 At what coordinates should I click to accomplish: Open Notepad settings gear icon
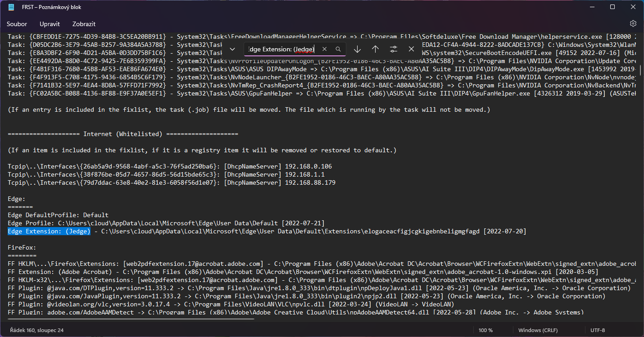tap(633, 23)
